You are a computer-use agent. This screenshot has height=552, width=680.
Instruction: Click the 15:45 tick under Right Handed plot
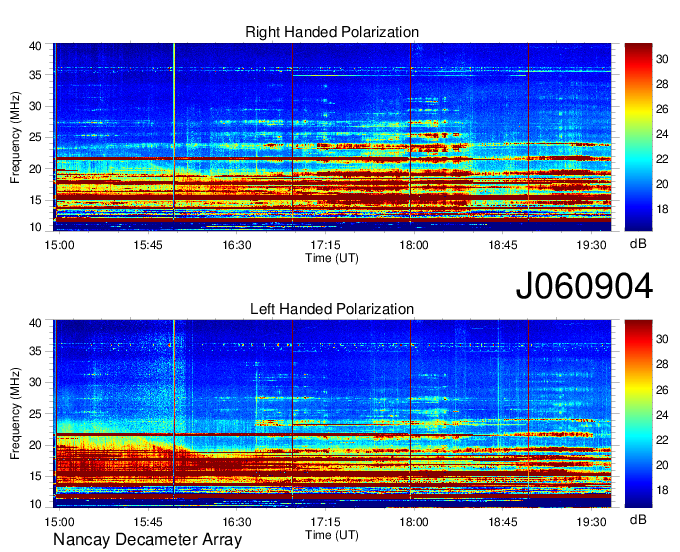[x=148, y=245]
